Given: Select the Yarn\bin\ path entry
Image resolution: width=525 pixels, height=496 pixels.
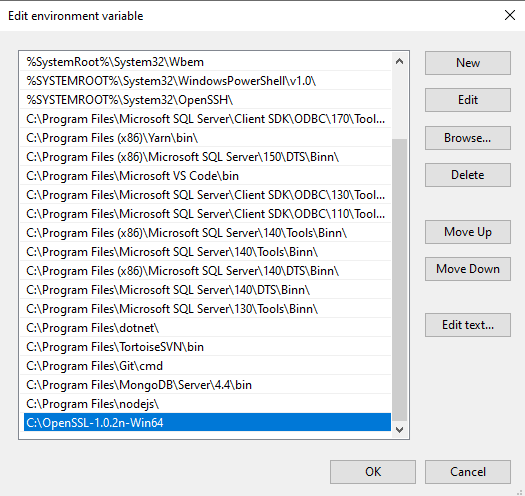Looking at the screenshot, I should coord(206,138).
